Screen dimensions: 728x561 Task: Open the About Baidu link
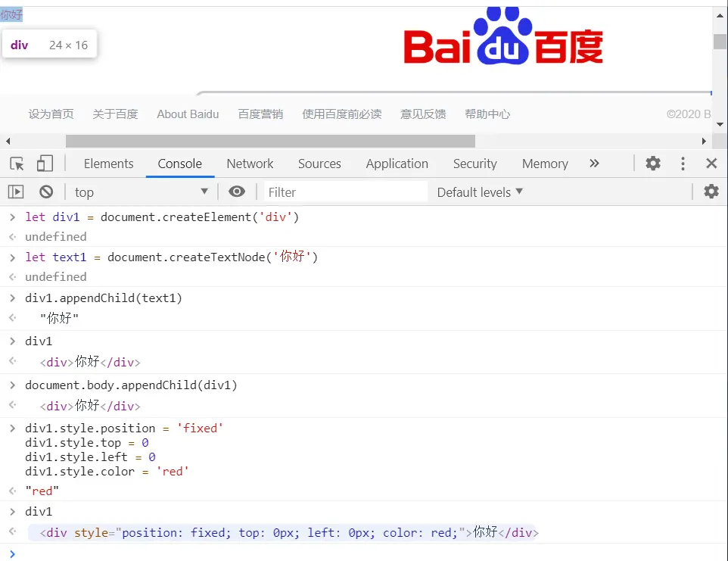[x=188, y=114]
